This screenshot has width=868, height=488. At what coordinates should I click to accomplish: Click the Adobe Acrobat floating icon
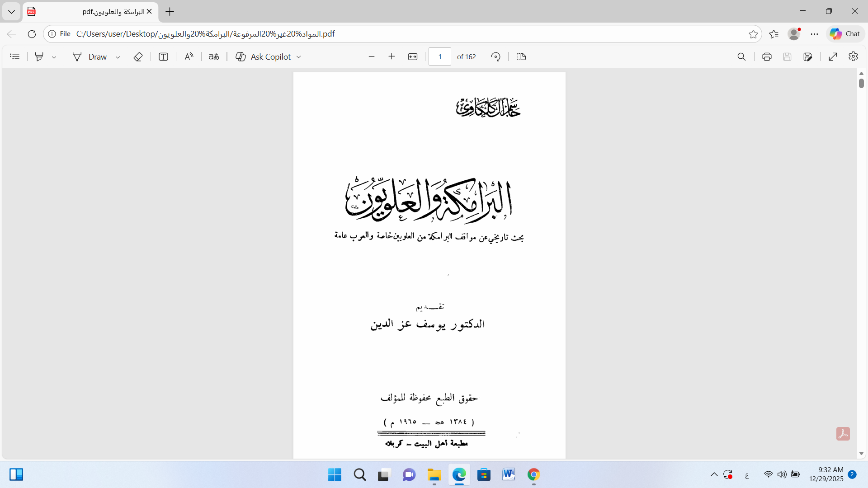tap(843, 434)
